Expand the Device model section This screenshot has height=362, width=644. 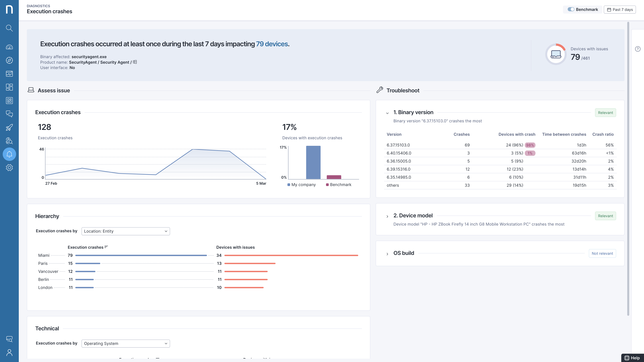click(387, 216)
